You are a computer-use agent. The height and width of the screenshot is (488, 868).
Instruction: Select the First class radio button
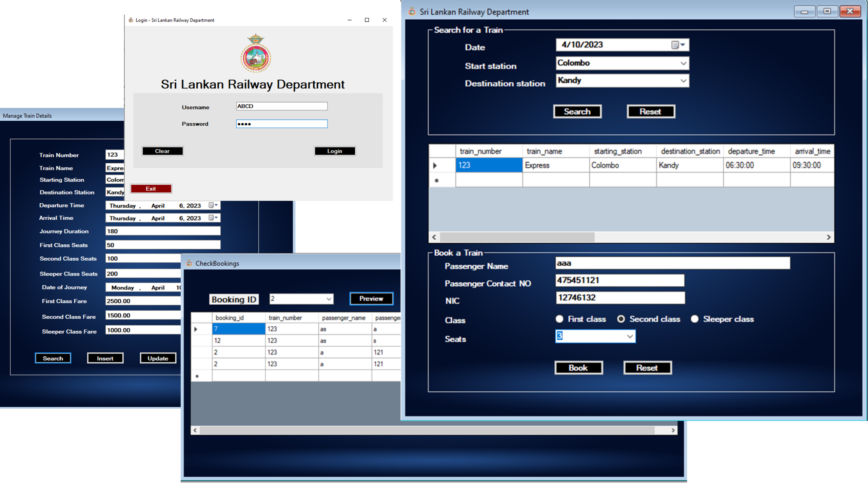coord(559,319)
